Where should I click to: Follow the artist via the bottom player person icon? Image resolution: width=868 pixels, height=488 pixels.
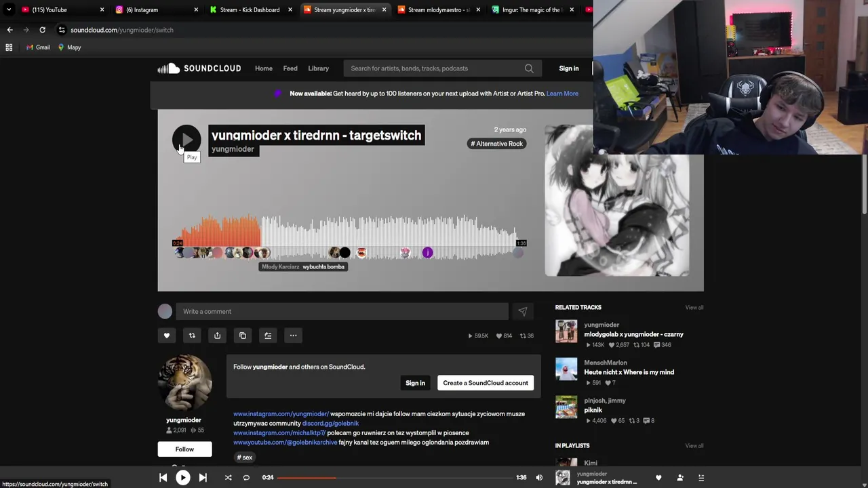pos(680,478)
